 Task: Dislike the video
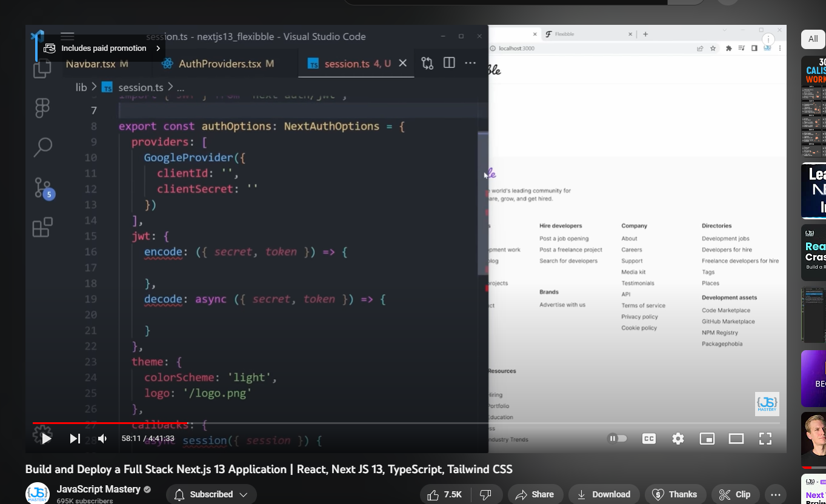(485, 495)
